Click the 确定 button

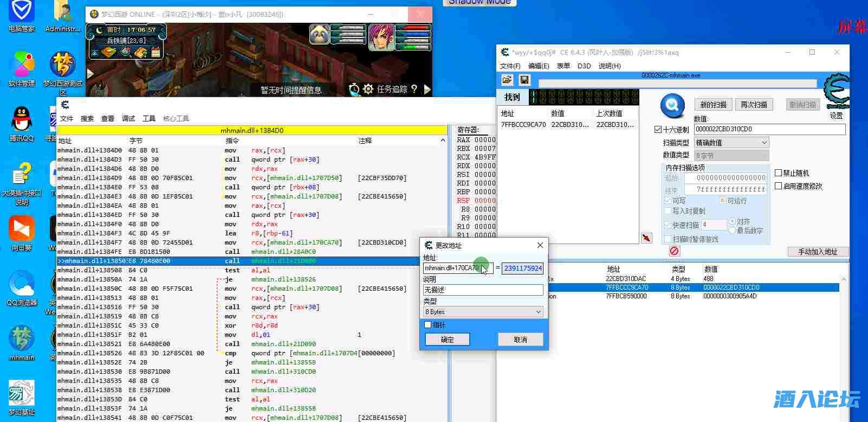pyautogui.click(x=447, y=340)
